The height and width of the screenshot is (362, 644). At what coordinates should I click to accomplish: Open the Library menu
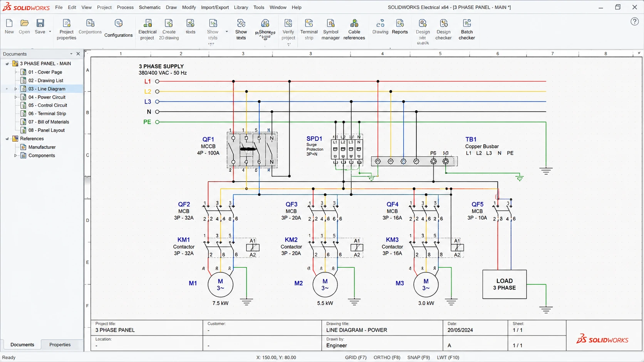pyautogui.click(x=241, y=7)
